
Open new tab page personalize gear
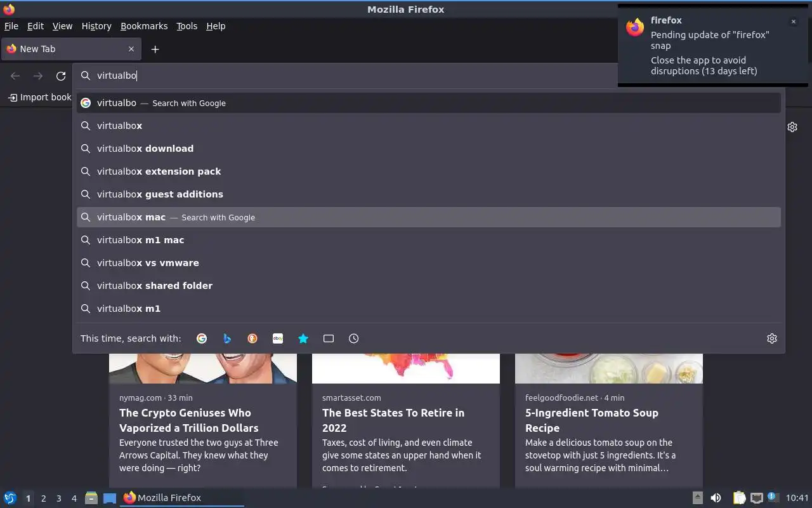click(792, 127)
